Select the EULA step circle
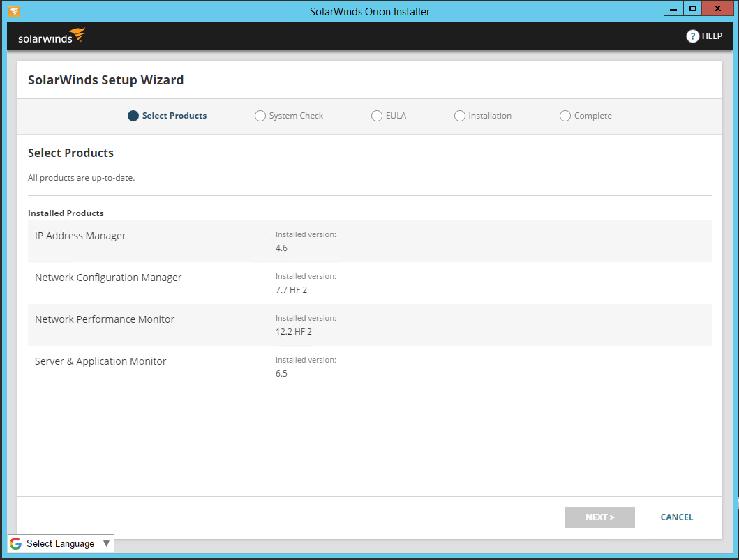739x560 pixels. click(x=377, y=116)
